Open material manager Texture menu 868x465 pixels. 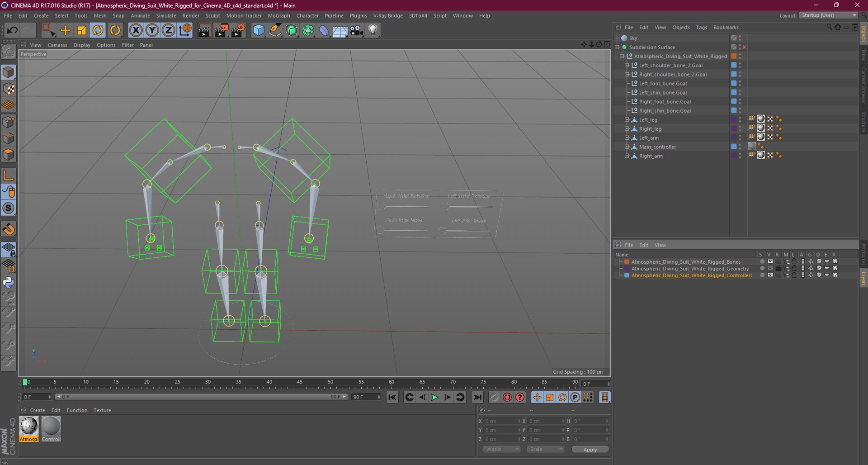tap(102, 410)
